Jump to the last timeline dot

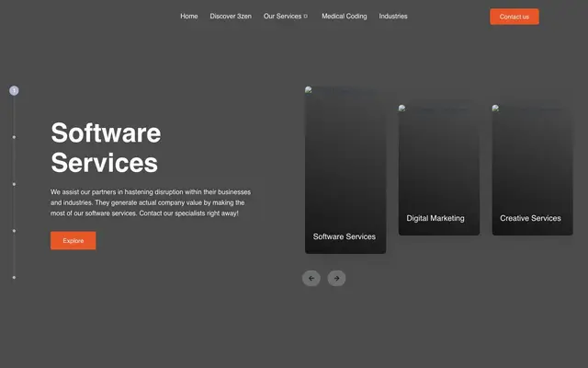point(14,278)
